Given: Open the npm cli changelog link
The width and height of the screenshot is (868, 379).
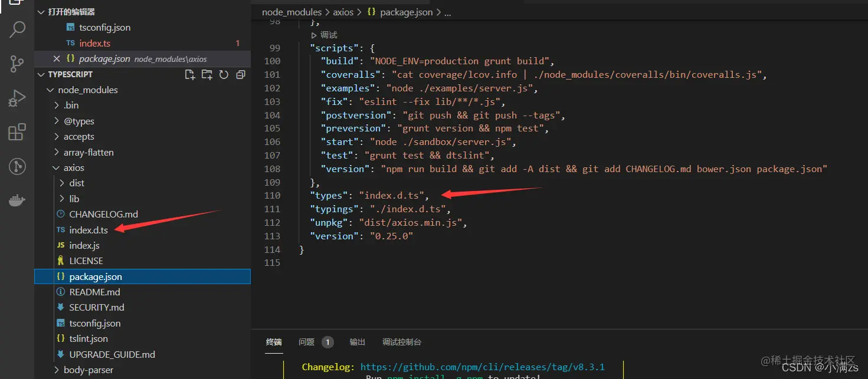Looking at the screenshot, I should click(483, 367).
